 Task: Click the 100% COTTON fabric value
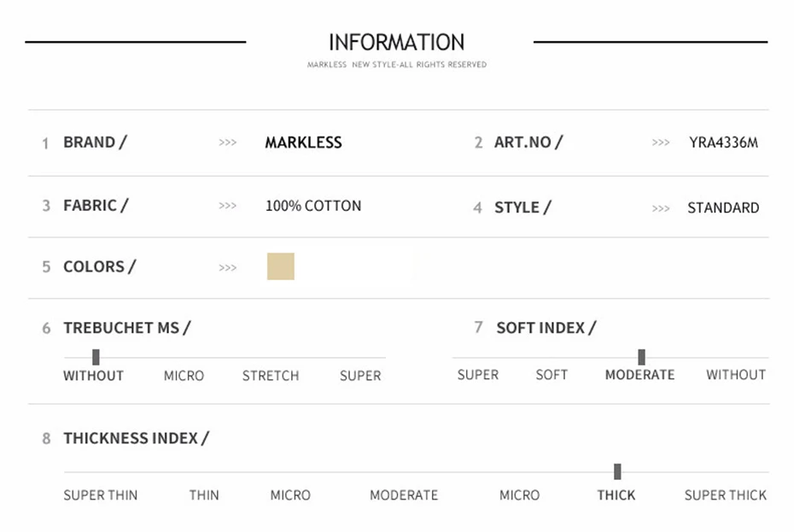313,206
